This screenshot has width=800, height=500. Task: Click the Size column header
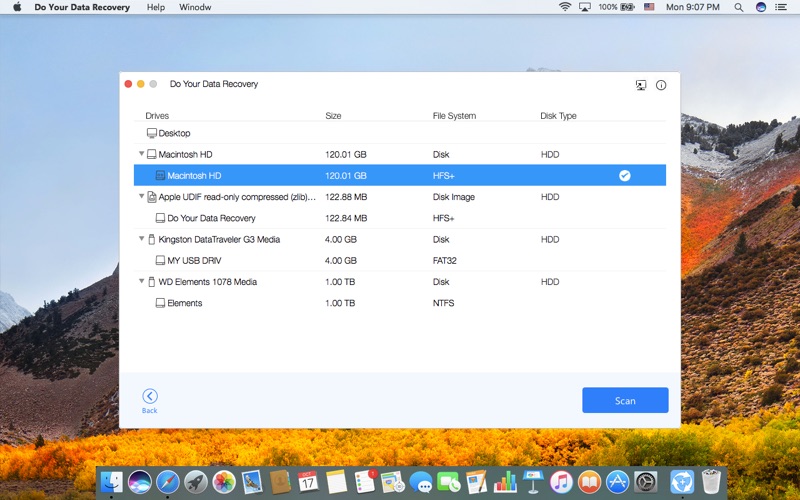point(333,116)
